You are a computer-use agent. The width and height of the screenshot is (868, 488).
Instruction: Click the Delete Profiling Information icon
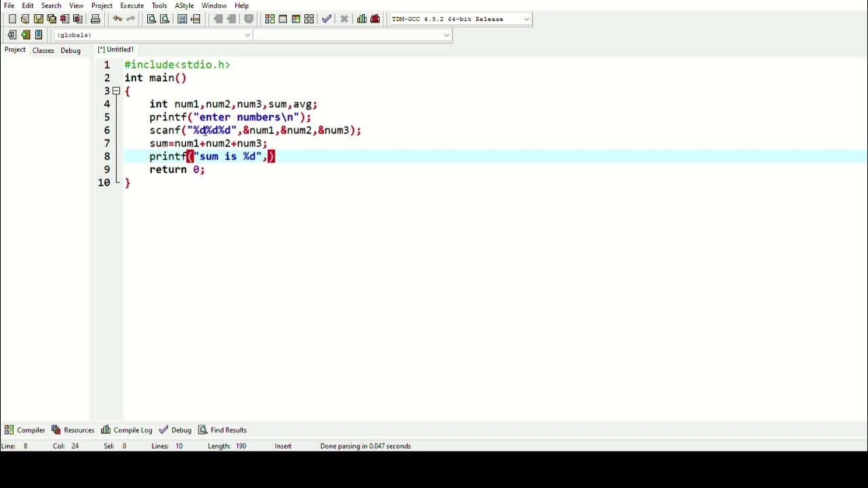click(x=375, y=19)
